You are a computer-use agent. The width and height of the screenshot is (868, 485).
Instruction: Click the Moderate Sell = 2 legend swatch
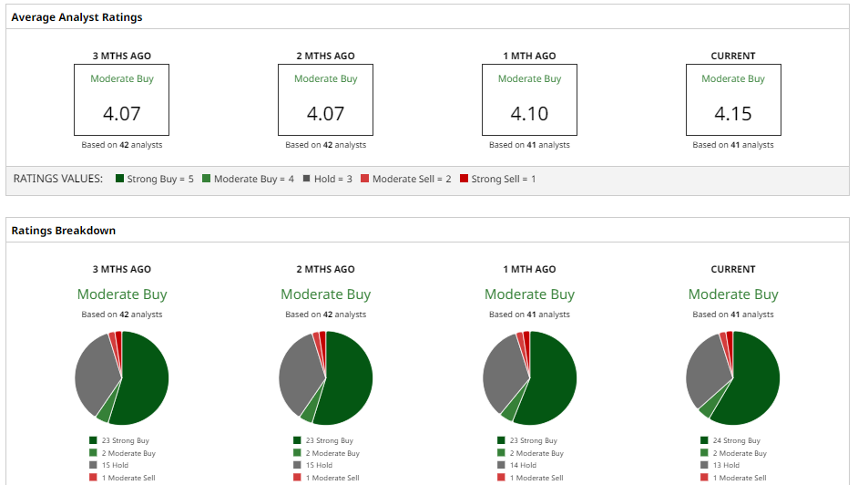pos(365,179)
